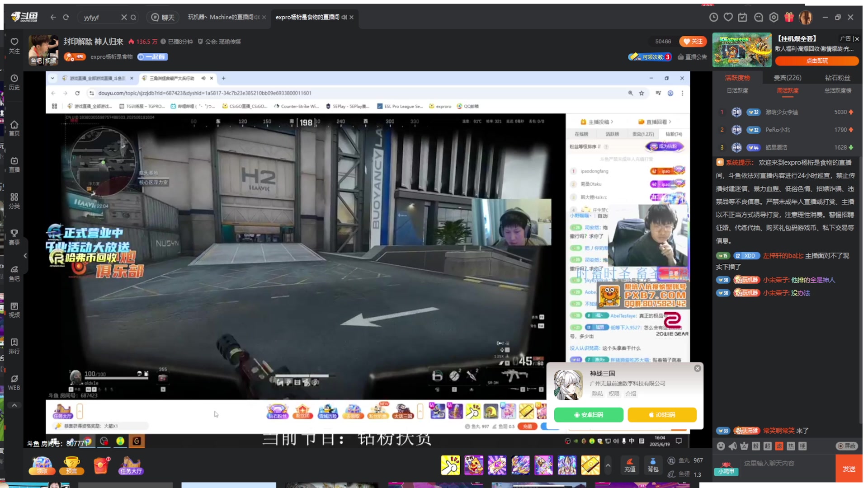Open 鱼吧 forum in the sidebar
This screenshot has width=868, height=488.
pyautogui.click(x=14, y=274)
